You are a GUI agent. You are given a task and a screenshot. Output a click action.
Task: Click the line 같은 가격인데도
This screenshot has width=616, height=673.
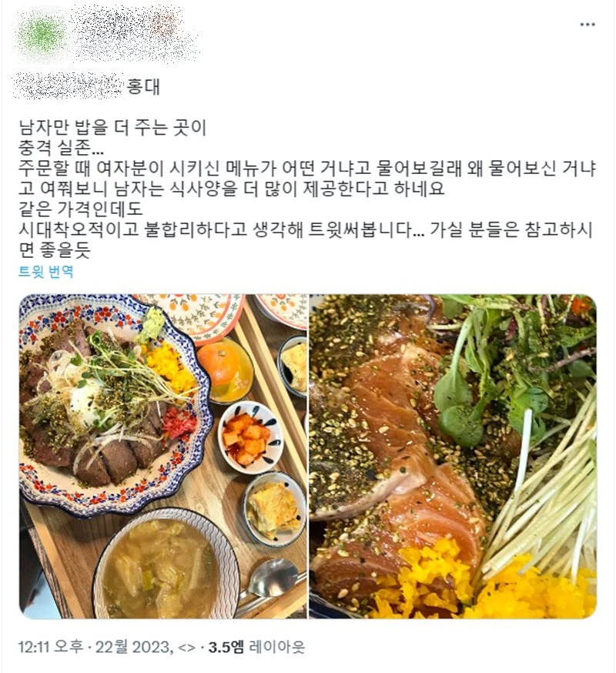click(80, 209)
